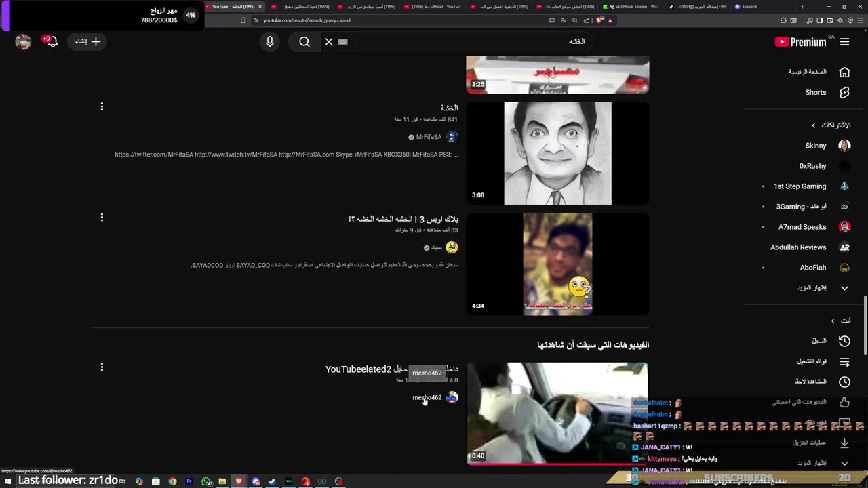
Task: Play Mr. Bean sketch thumbnail video
Action: pyautogui.click(x=557, y=153)
